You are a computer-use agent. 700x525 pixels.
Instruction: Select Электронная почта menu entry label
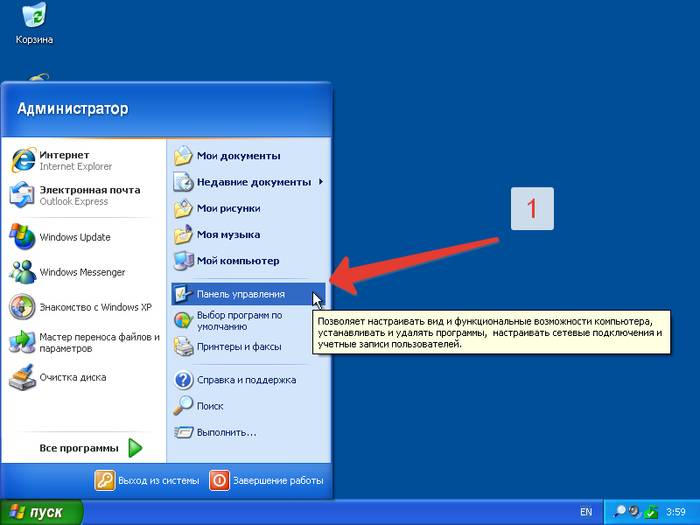coord(90,196)
